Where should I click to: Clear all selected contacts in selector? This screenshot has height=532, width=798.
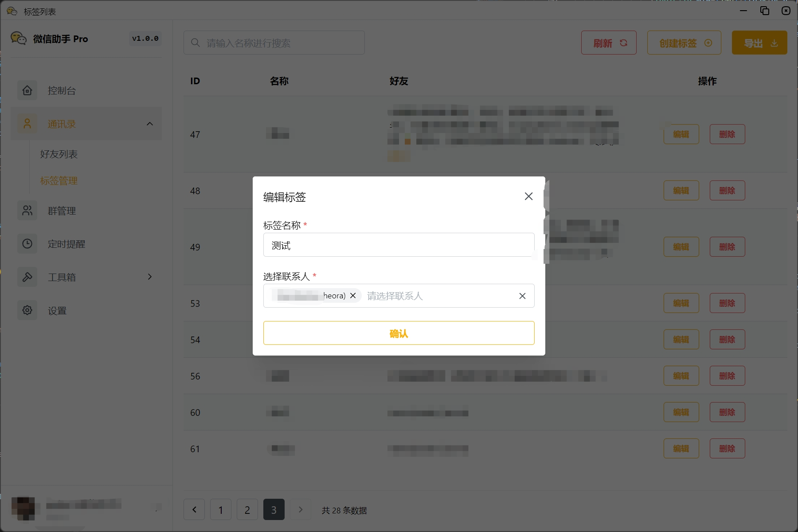coord(522,296)
